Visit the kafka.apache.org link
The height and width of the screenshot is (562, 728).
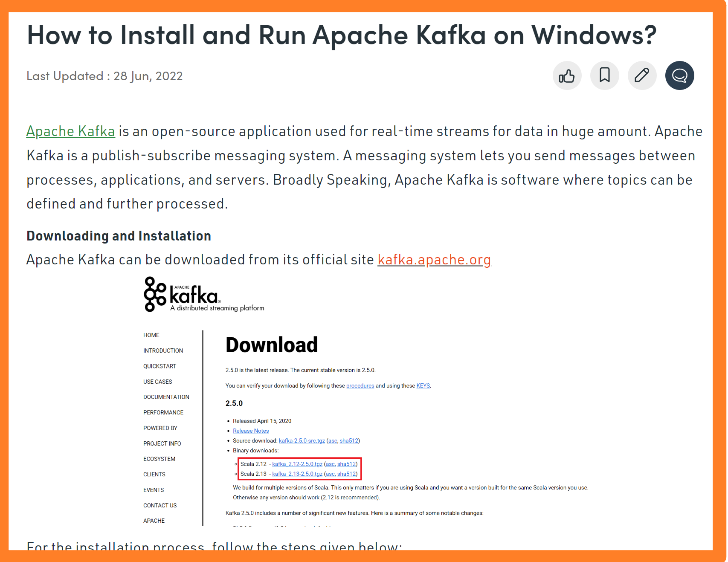(x=434, y=260)
